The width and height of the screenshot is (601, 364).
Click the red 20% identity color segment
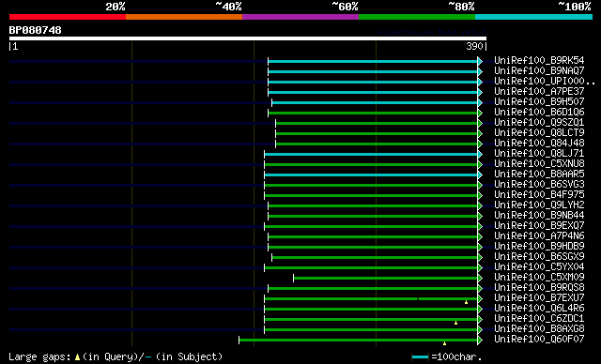pyautogui.click(x=68, y=17)
